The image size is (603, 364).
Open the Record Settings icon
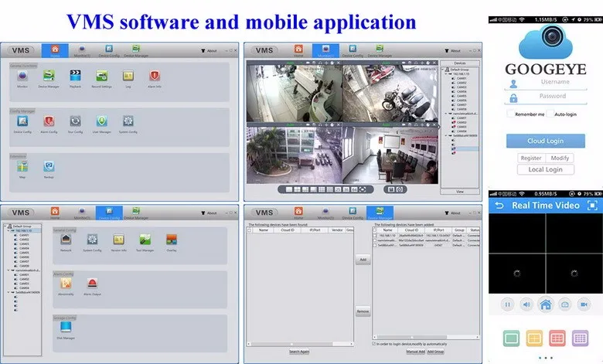click(x=101, y=76)
